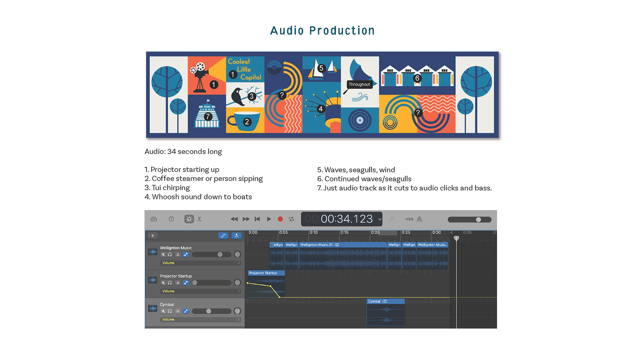The image size is (644, 362).
Task: Click the first automation point on Projector Startup
Action: pos(248,283)
